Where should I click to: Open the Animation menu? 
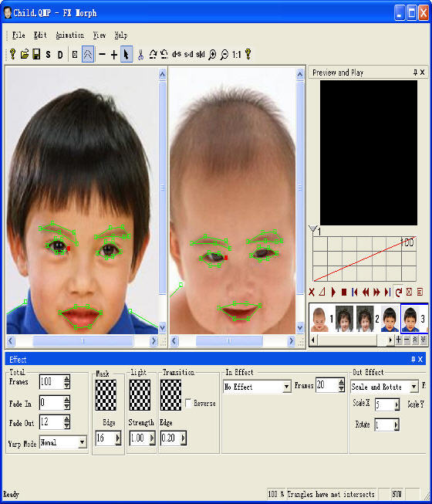pos(69,35)
